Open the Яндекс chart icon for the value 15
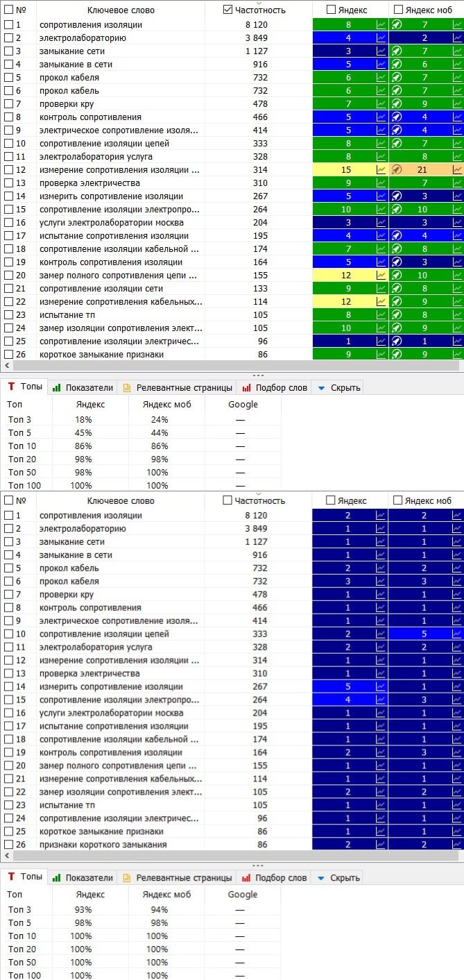Screen dimensions: 464x980 coord(381,169)
